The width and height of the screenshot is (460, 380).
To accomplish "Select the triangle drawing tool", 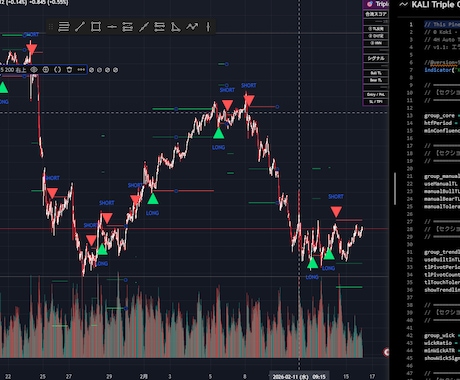I will pos(176,27).
